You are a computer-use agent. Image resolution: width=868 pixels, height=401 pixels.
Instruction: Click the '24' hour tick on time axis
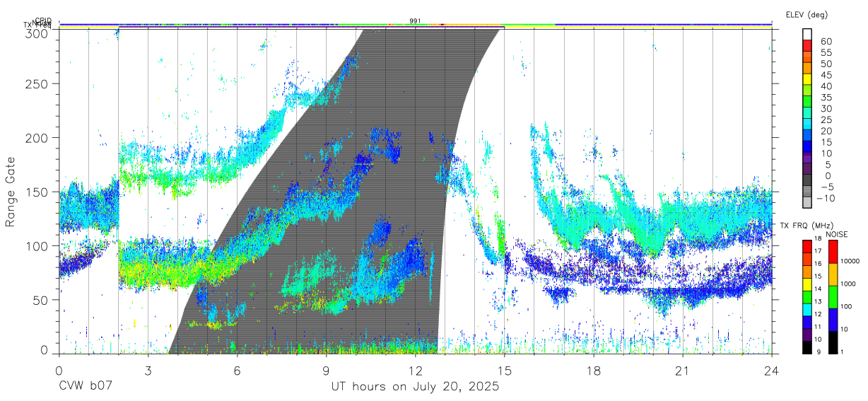(771, 371)
